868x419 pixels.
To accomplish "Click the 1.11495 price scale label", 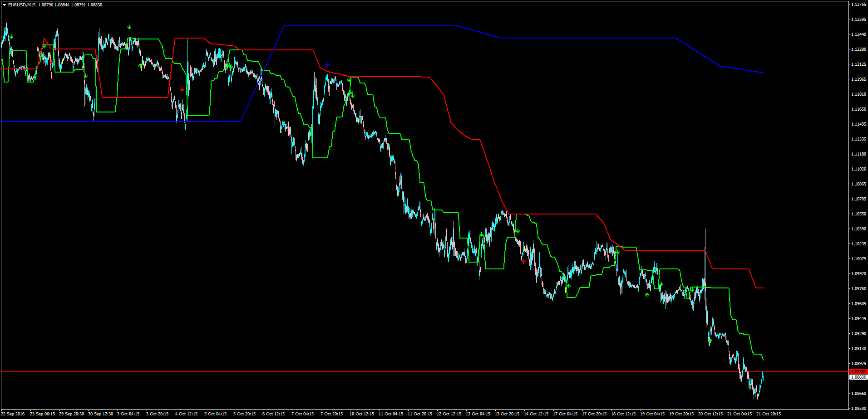I will point(859,124).
